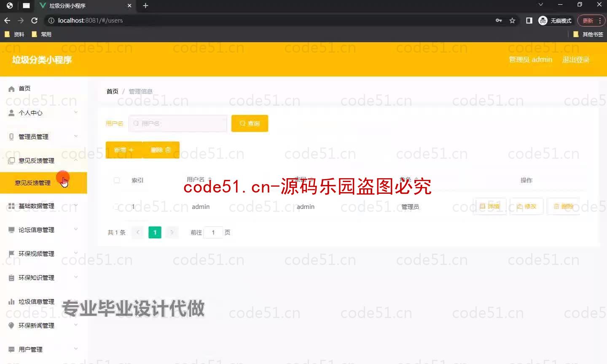The height and width of the screenshot is (364, 607).
Task: Click 退出登录 in the header
Action: (x=576, y=59)
